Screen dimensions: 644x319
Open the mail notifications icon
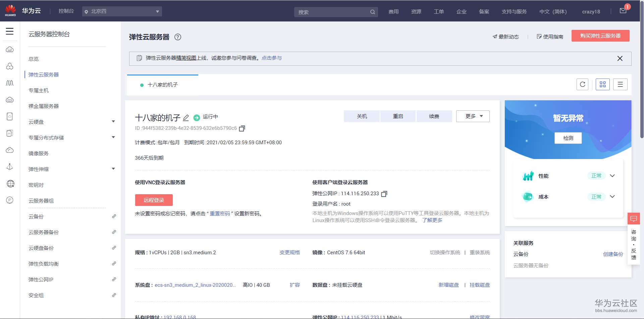coord(623,11)
